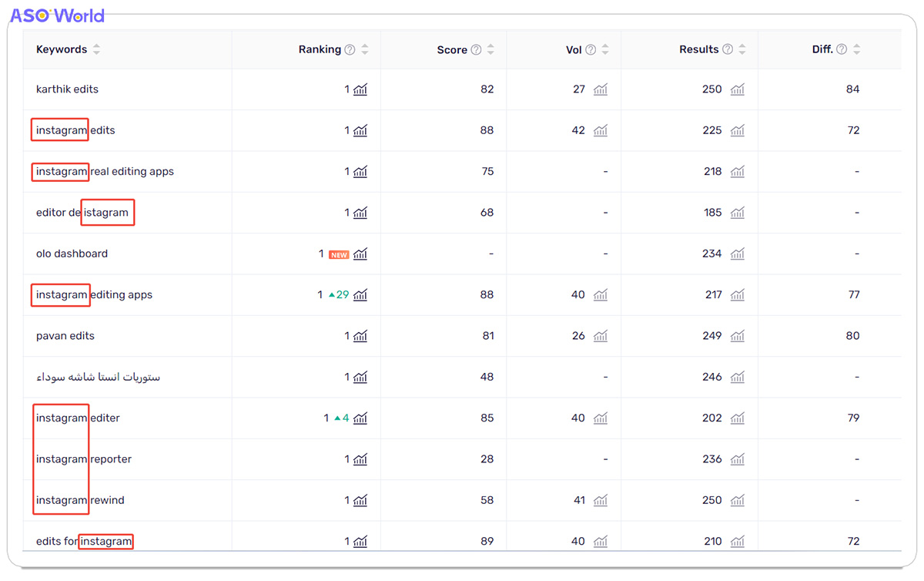Viewport: 924px width, 581px height.
Task: View volume trend chart for instagram edits
Action: click(601, 130)
